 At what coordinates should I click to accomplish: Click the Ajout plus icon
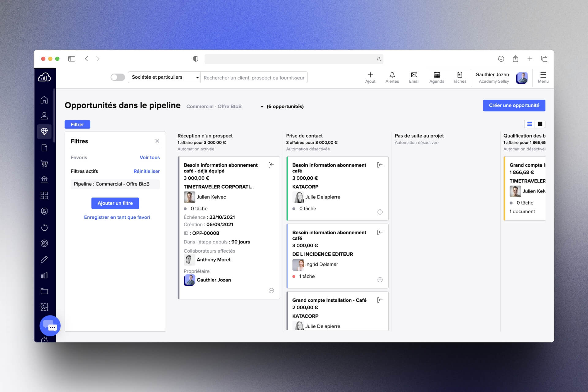(370, 77)
